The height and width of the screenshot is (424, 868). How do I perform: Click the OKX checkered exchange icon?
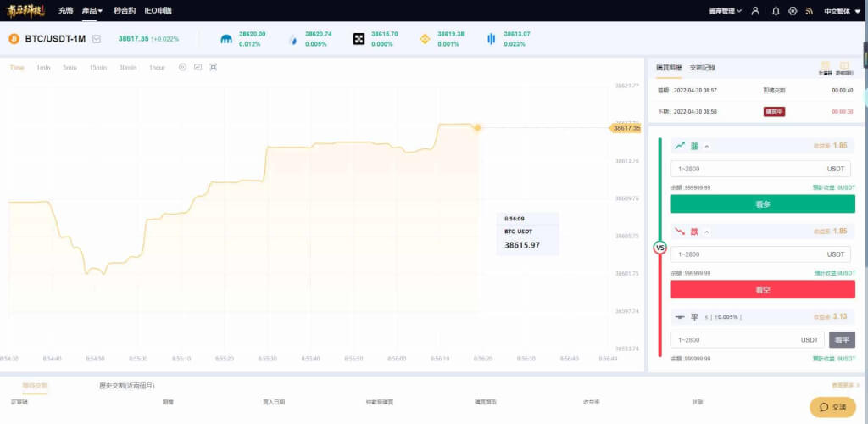pyautogui.click(x=359, y=39)
